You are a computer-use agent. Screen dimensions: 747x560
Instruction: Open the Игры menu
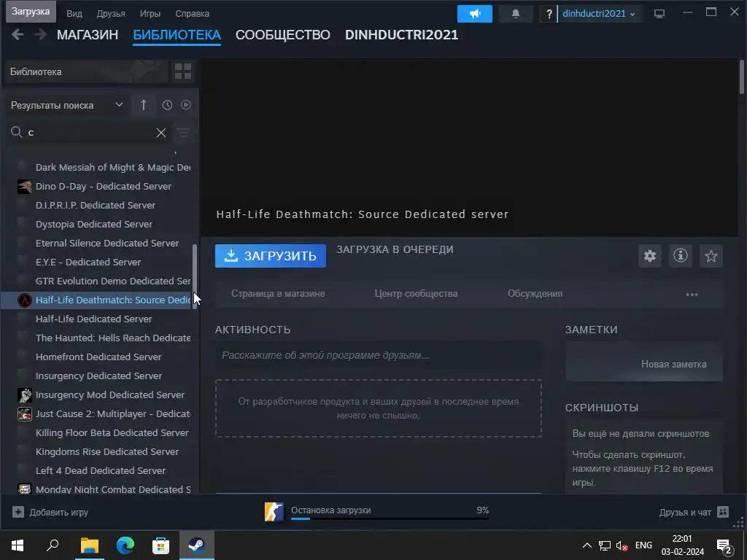coord(150,14)
